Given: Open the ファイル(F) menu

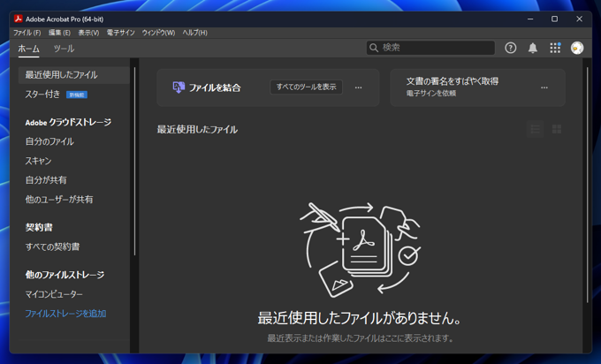Looking at the screenshot, I should (x=27, y=33).
